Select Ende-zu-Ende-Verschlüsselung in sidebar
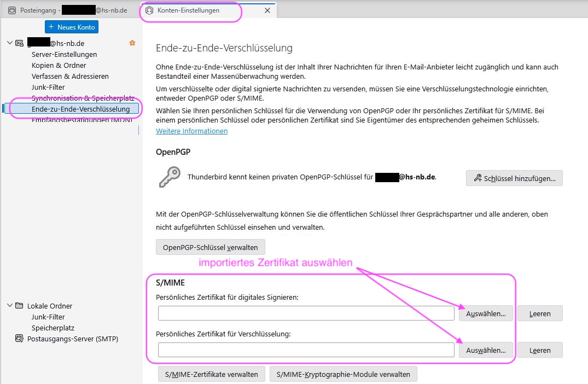This screenshot has height=384, width=588. tap(71, 109)
